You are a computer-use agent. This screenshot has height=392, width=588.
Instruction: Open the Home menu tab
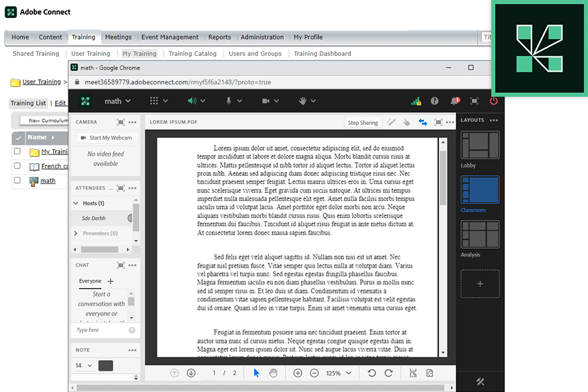coord(20,37)
